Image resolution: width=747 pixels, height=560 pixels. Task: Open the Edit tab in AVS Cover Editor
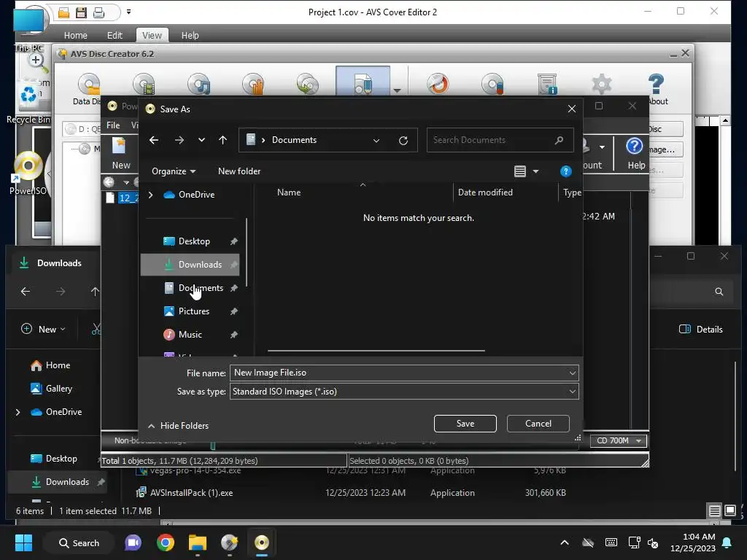point(115,35)
